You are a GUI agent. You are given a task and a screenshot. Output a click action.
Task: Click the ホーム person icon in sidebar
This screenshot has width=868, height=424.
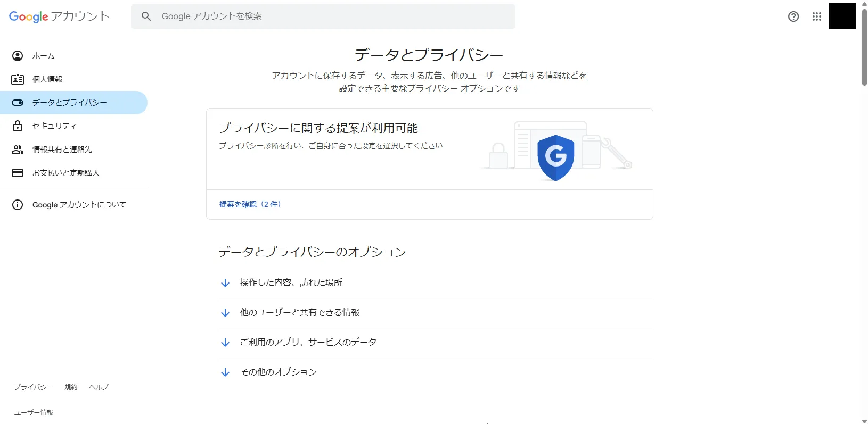coord(18,56)
